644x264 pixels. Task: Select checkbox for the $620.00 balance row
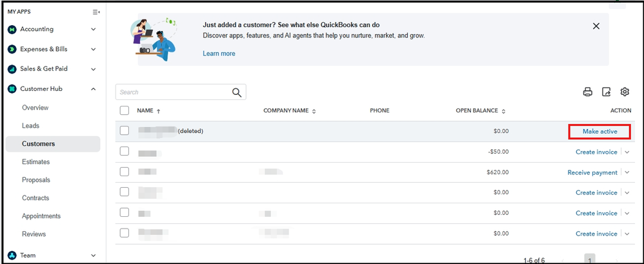pyautogui.click(x=125, y=172)
